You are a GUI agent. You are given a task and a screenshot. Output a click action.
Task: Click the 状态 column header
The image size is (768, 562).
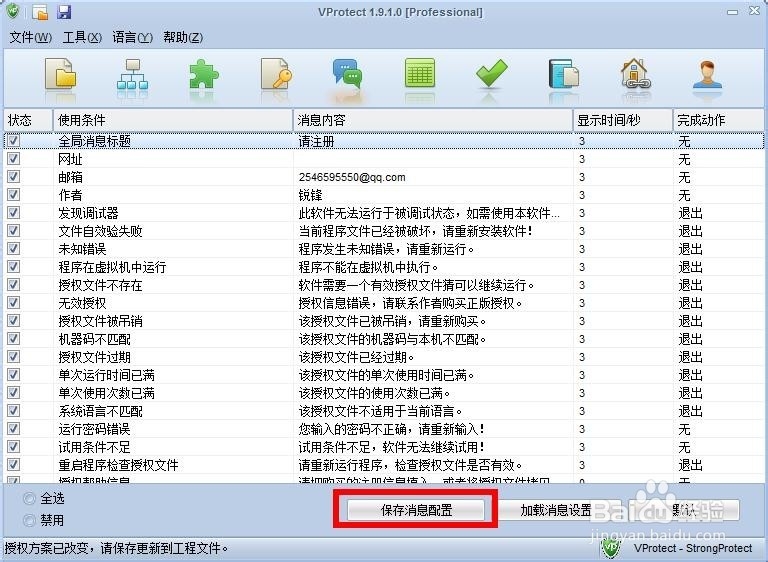click(x=28, y=120)
